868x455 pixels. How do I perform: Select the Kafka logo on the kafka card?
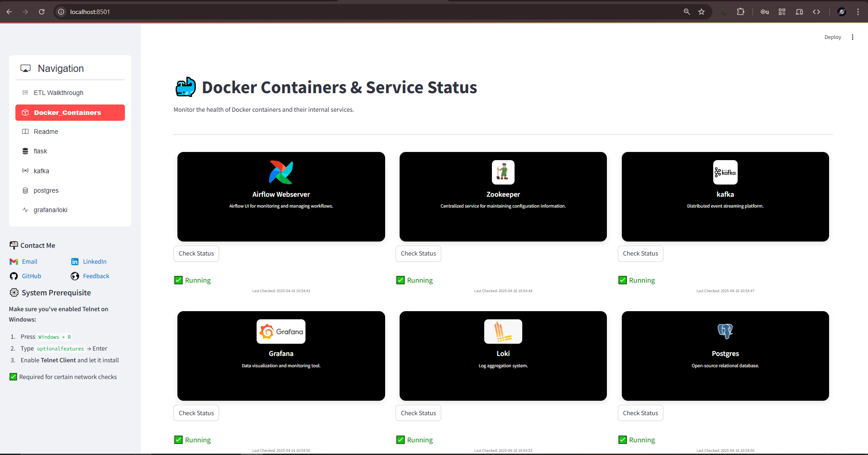725,172
